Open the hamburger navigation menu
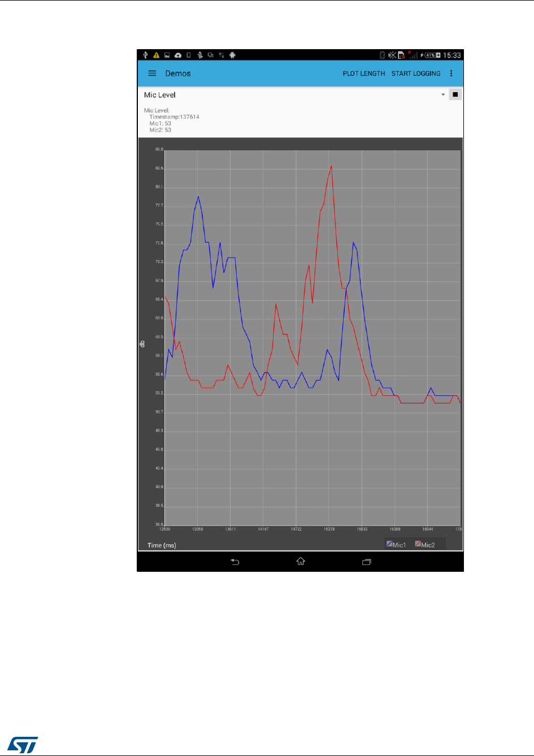 [x=152, y=73]
